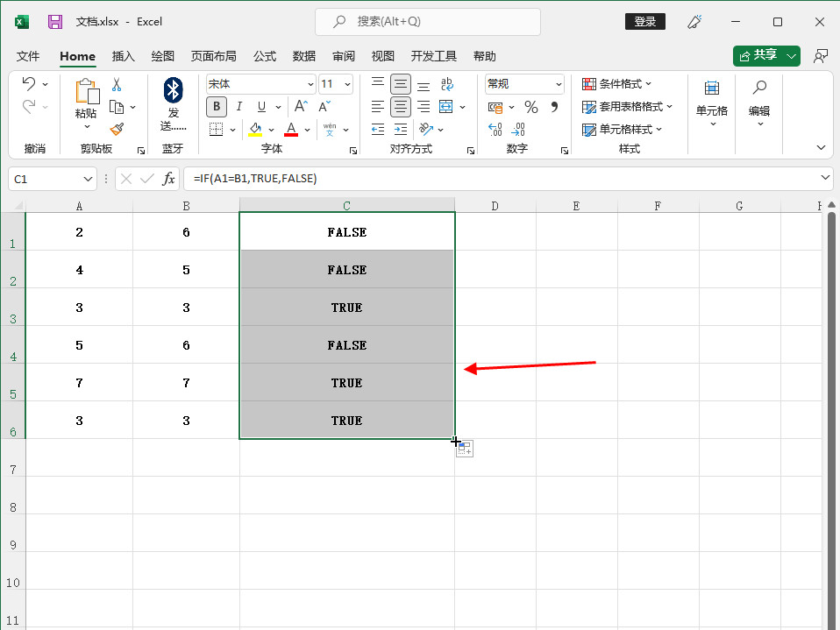
Task: Open font settings dialog launcher
Action: (353, 151)
